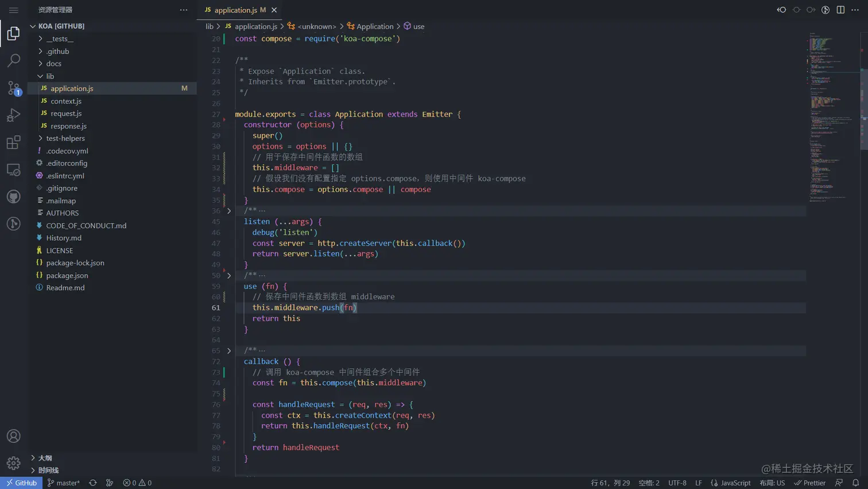
Task: Open explorer panel more actions ellipsis
Action: [x=184, y=10]
